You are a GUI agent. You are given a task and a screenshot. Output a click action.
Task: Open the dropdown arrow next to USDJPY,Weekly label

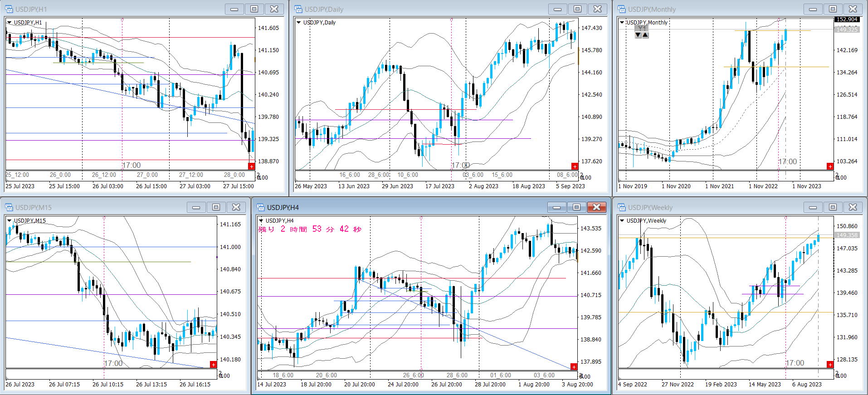(622, 221)
